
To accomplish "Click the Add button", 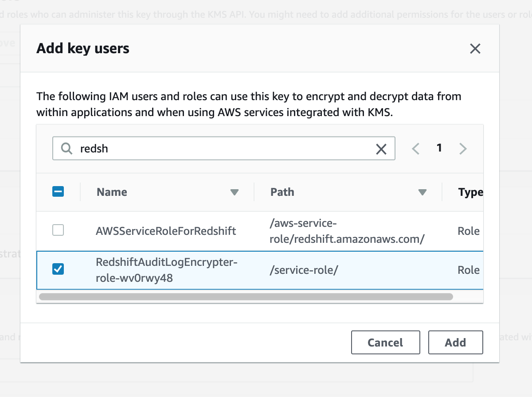I will (455, 343).
